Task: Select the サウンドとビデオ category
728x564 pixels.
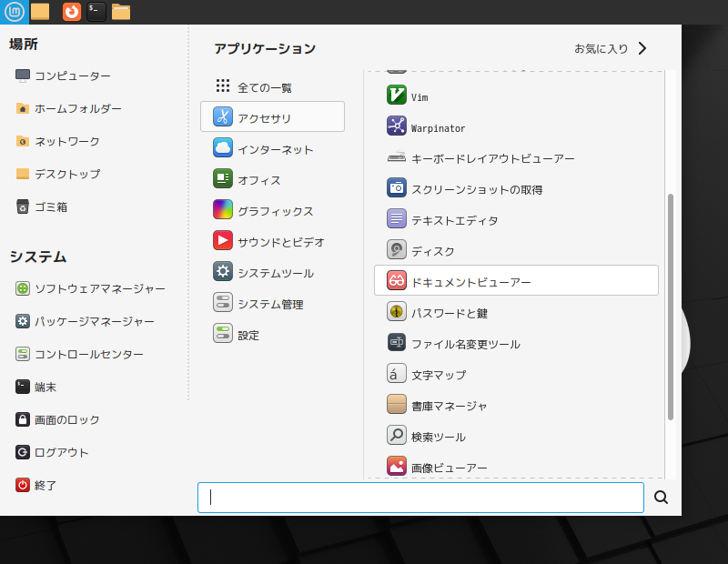Action: [x=272, y=241]
